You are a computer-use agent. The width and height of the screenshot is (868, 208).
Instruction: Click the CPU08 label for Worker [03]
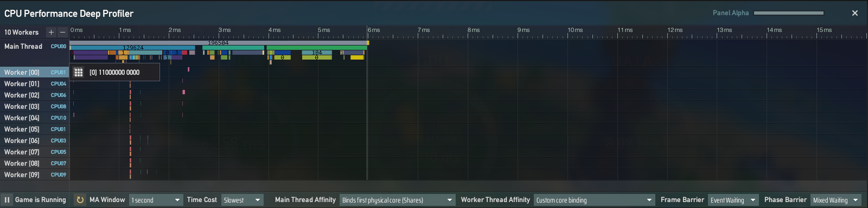(x=59, y=107)
